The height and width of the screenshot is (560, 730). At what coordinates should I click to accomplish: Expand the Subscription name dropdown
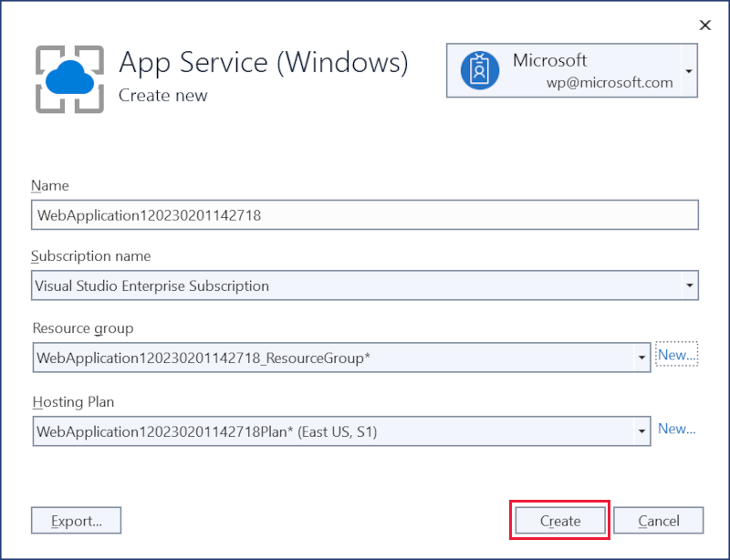[690, 285]
